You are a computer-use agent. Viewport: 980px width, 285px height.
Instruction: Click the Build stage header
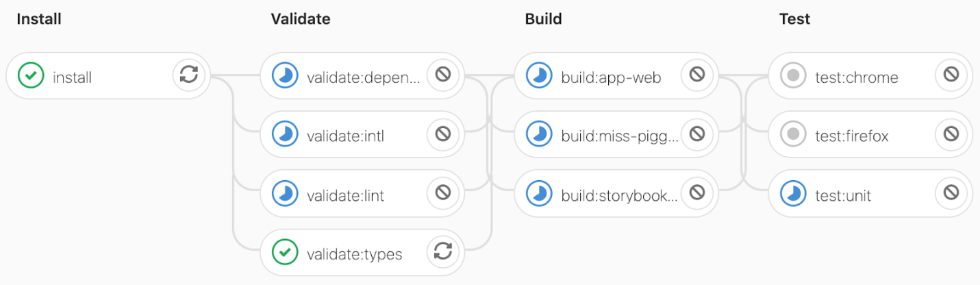pyautogui.click(x=543, y=19)
